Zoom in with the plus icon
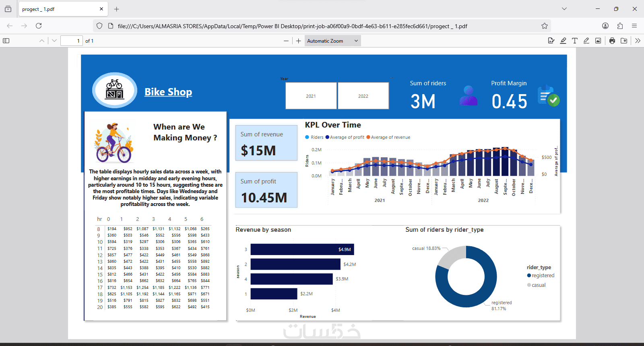Viewport: 644px width, 346px height. [298, 41]
